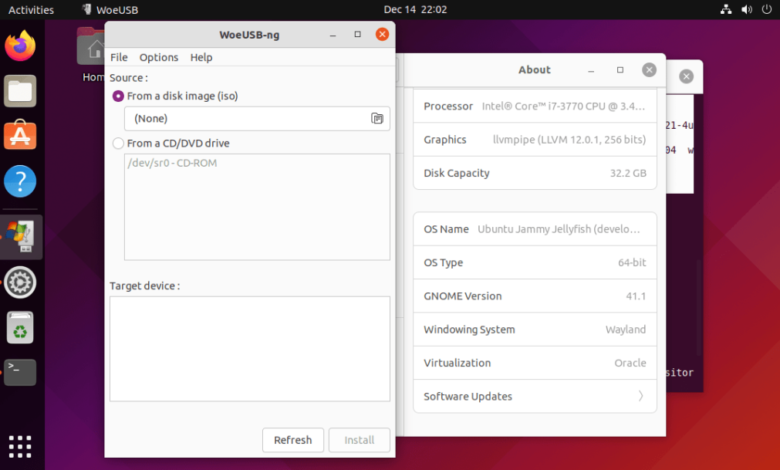Click WoeUSB app icon in top bar
Screen dimensions: 780x470
[x=87, y=9]
